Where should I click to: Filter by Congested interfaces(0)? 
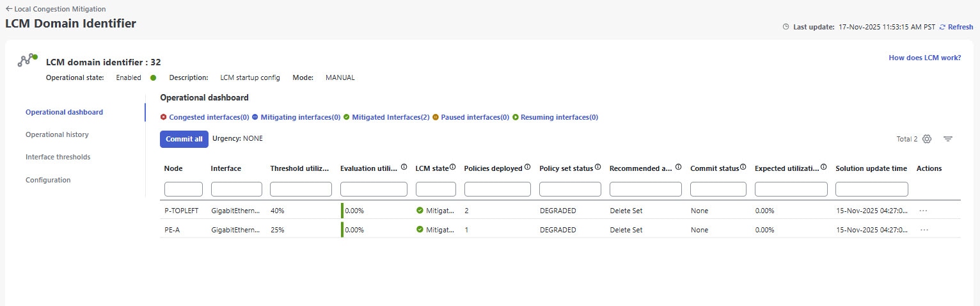(x=205, y=117)
